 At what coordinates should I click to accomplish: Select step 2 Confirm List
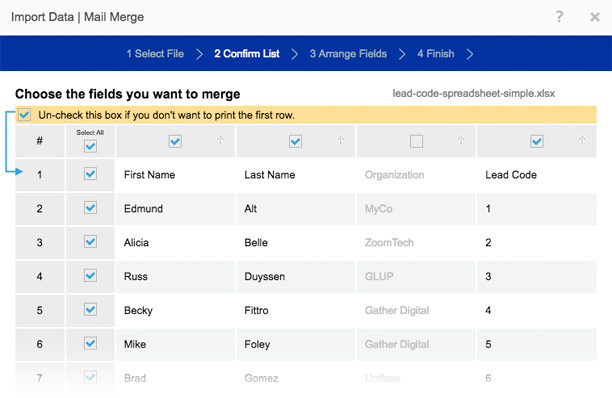[247, 54]
